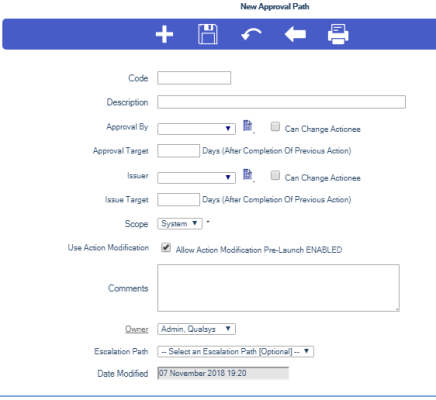This screenshot has width=436, height=400.
Task: Focus the Code input field
Action: (x=194, y=78)
